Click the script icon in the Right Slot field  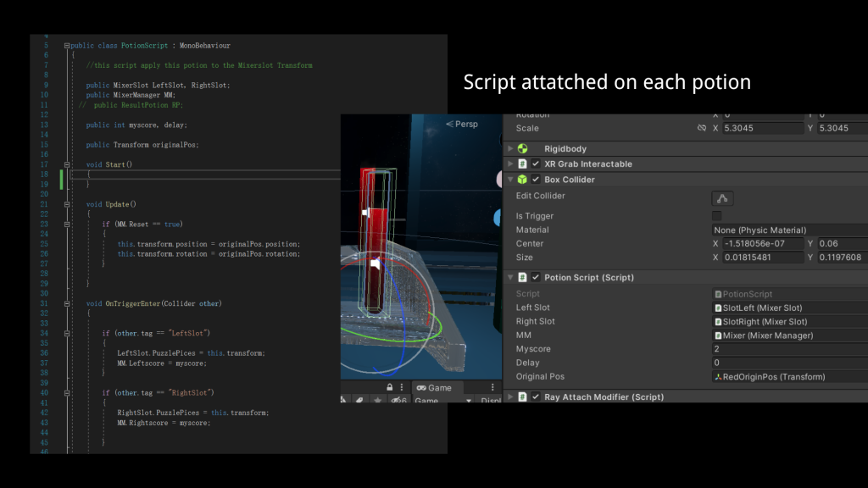pyautogui.click(x=718, y=321)
